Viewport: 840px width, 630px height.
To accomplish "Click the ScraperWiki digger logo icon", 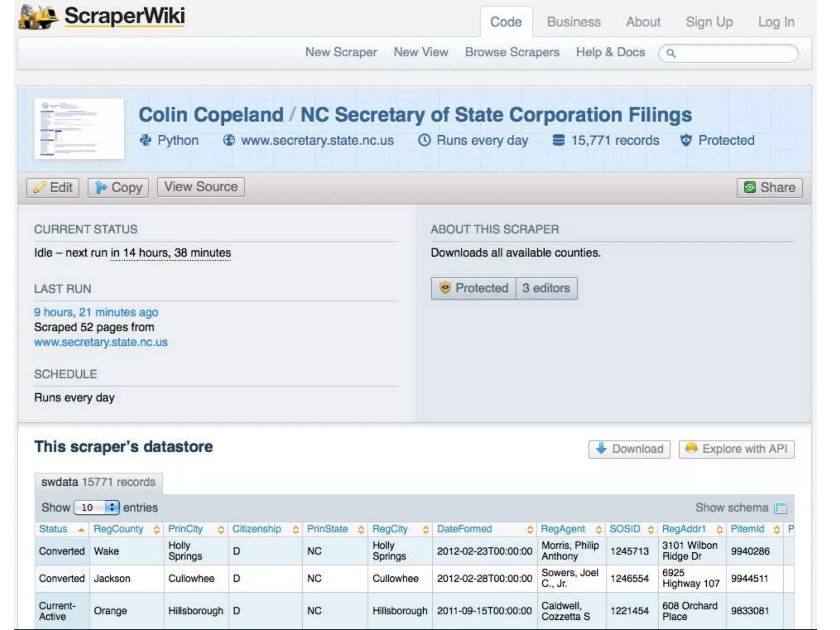I will (38, 17).
